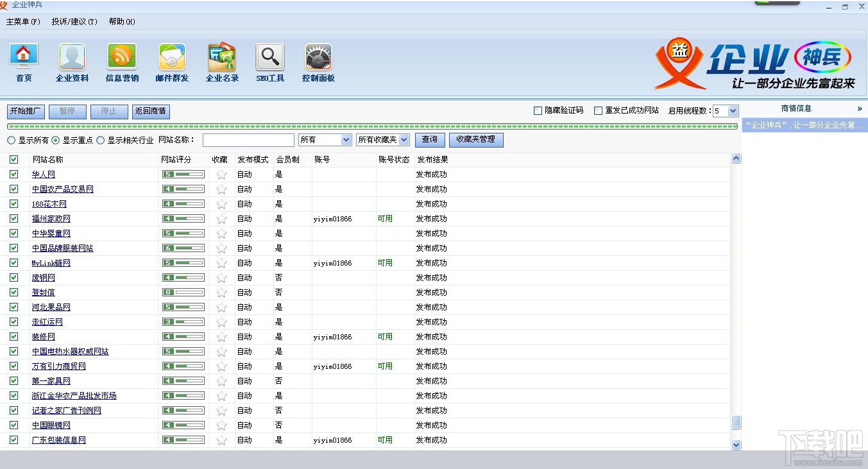868x469 pixels.
Task: Click the 暂停 button
Action: [67, 112]
